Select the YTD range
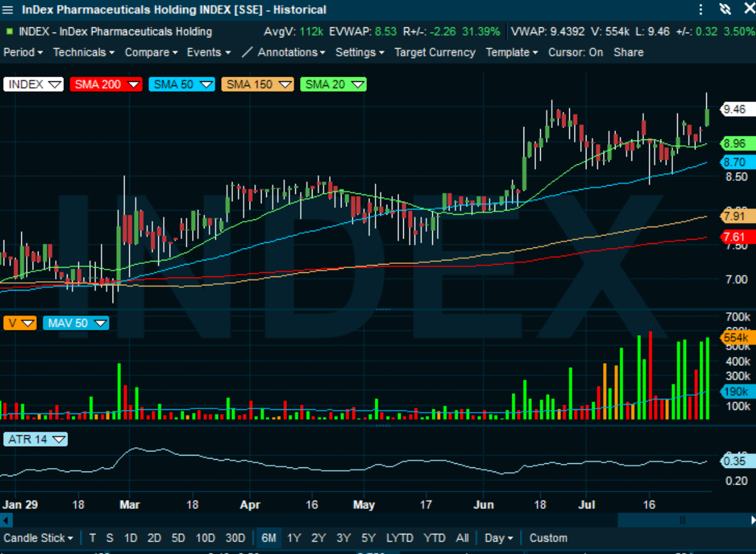This screenshot has width=756, height=554. [435, 538]
